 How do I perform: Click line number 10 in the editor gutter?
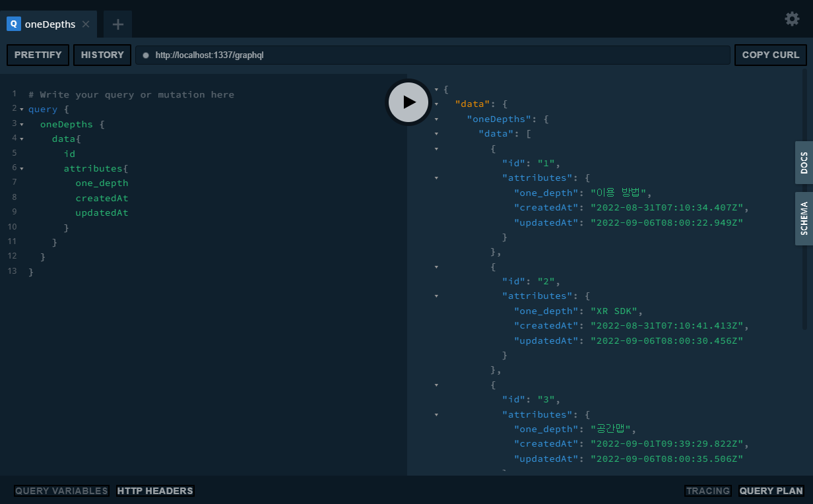pos(12,227)
